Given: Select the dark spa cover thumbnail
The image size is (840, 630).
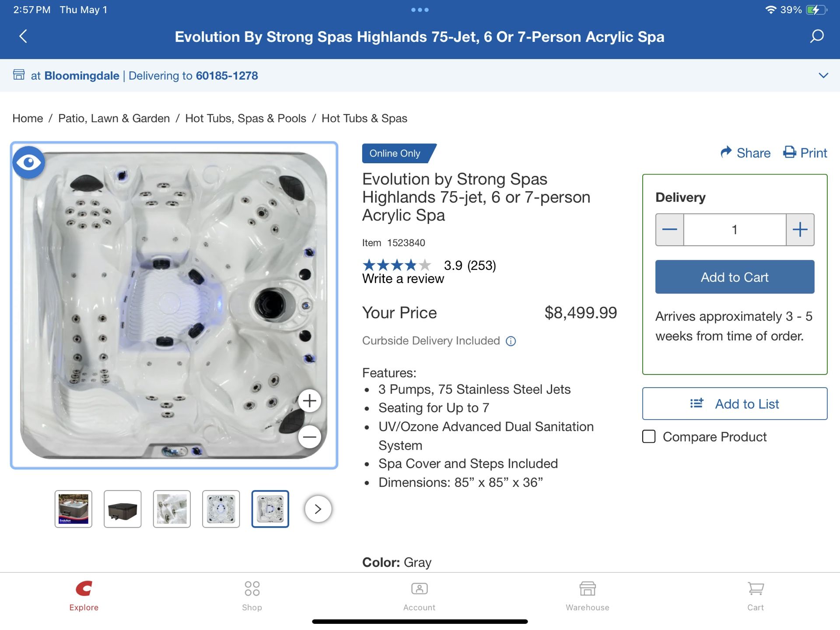Looking at the screenshot, I should coord(122,509).
